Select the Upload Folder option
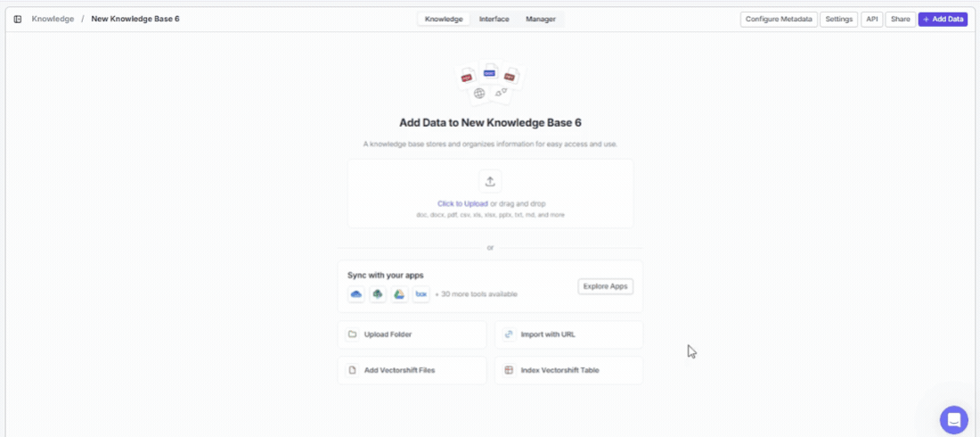This screenshot has width=980, height=437. tap(412, 334)
